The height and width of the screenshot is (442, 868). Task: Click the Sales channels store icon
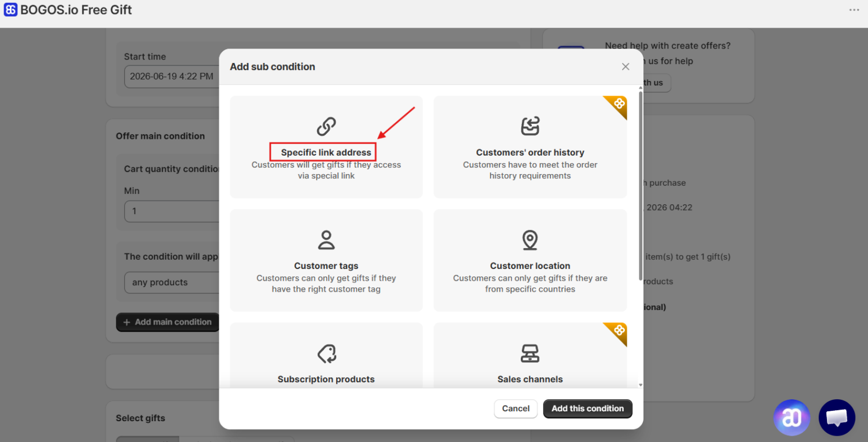[530, 353]
